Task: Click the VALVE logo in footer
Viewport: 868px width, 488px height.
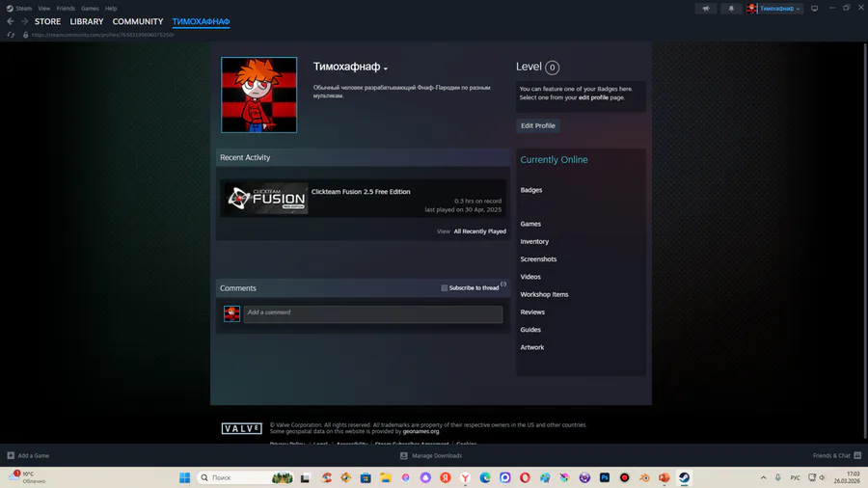Action: pos(242,429)
